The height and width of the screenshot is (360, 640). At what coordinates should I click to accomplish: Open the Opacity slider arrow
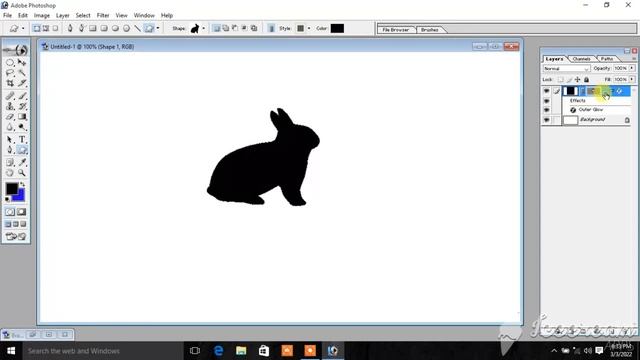click(632, 68)
